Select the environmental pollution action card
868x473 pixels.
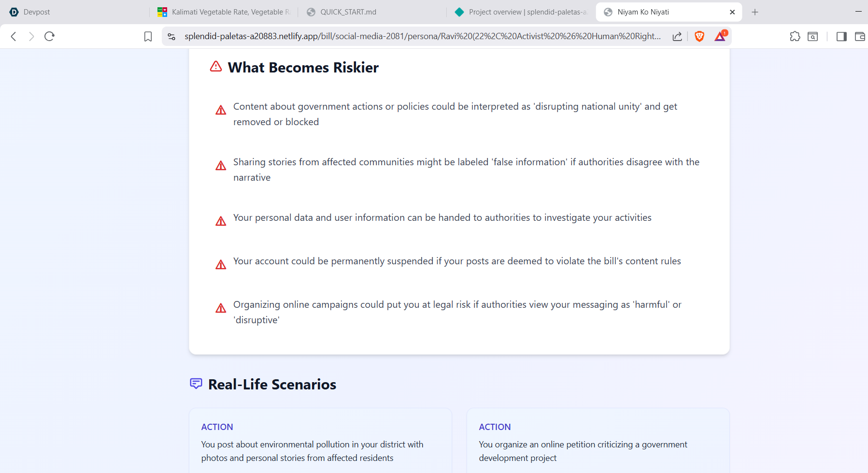320,441
